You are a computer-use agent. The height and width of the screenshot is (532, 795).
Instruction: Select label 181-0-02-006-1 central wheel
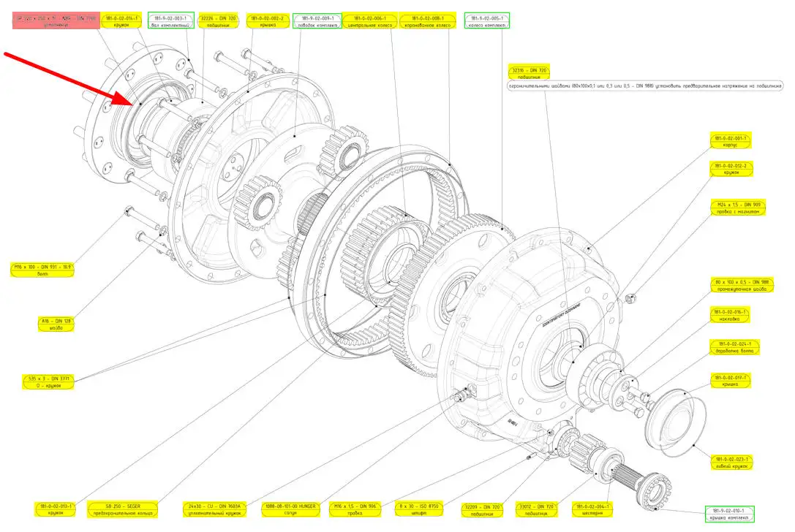[369, 20]
